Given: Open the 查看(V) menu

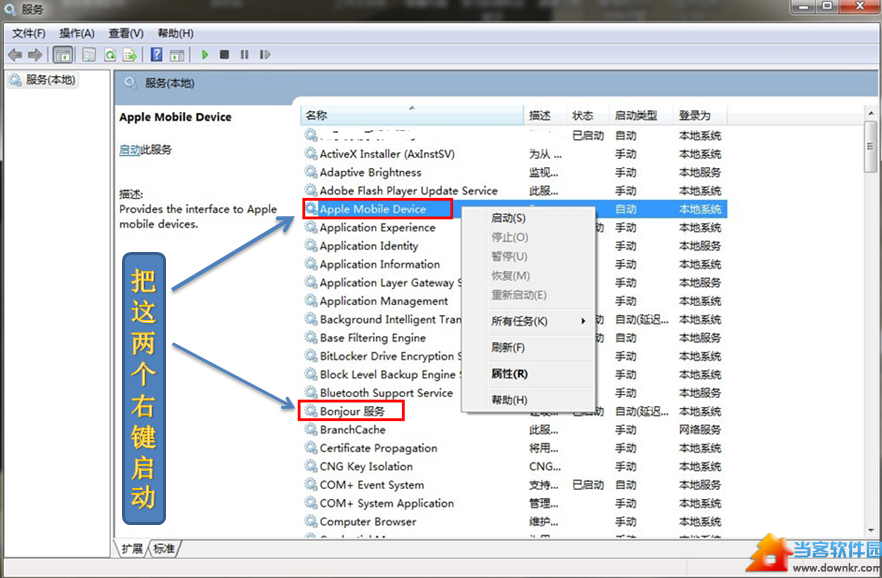Looking at the screenshot, I should click(x=126, y=33).
